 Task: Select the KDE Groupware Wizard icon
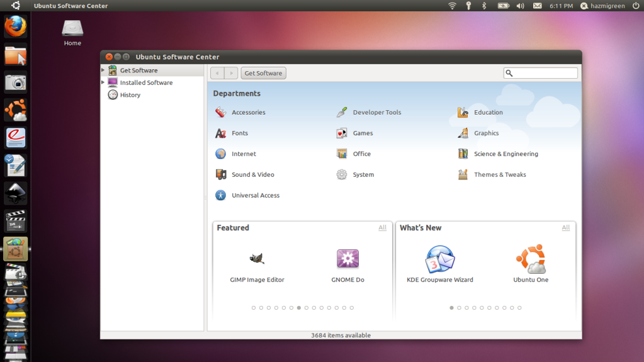440,259
